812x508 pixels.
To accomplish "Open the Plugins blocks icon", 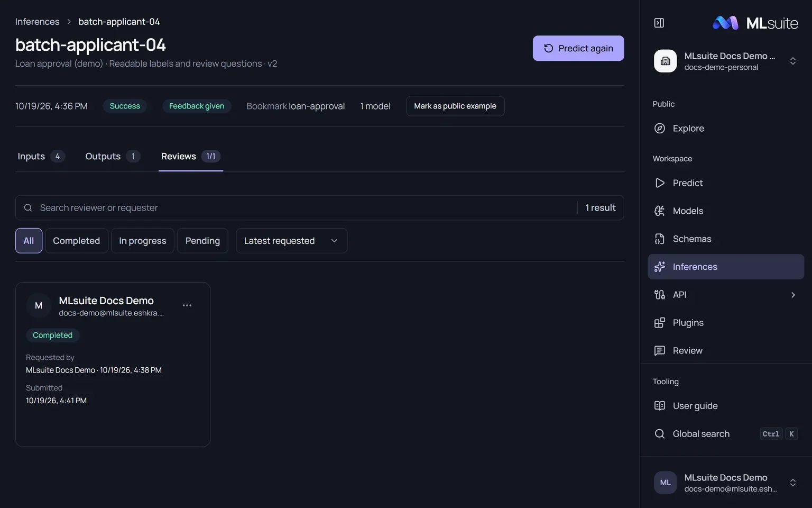I will pyautogui.click(x=659, y=323).
